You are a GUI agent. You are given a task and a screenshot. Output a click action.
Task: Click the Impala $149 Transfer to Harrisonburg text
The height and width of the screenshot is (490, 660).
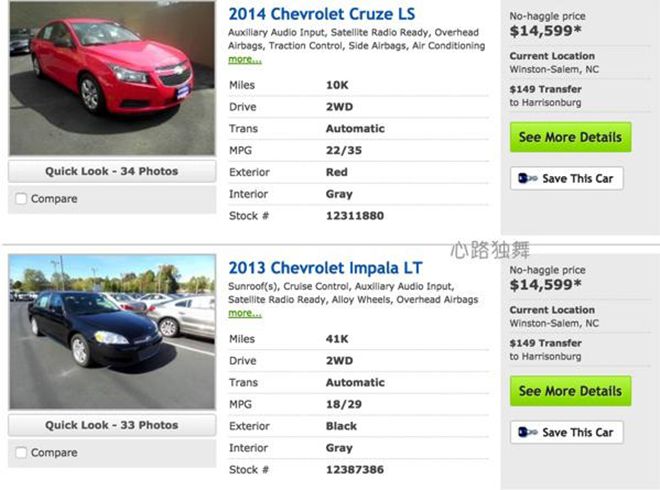(546, 350)
